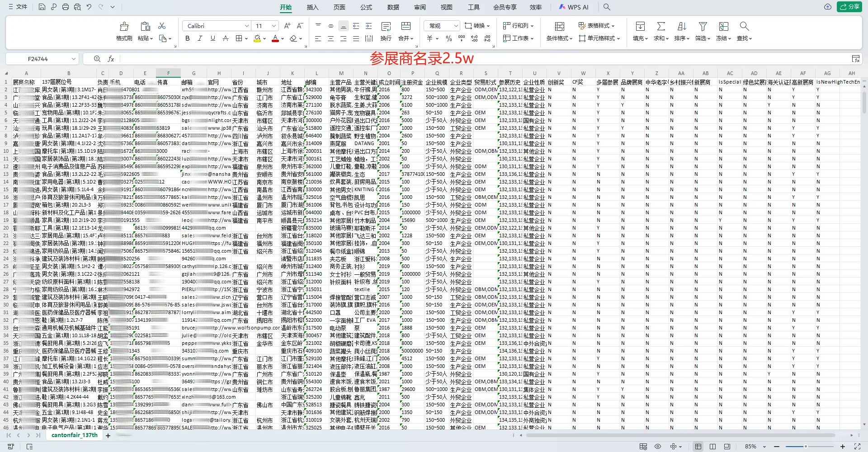Image resolution: width=868 pixels, height=452 pixels.
Task: Open the fill color dropdown arrow
Action: pyautogui.click(x=264, y=38)
